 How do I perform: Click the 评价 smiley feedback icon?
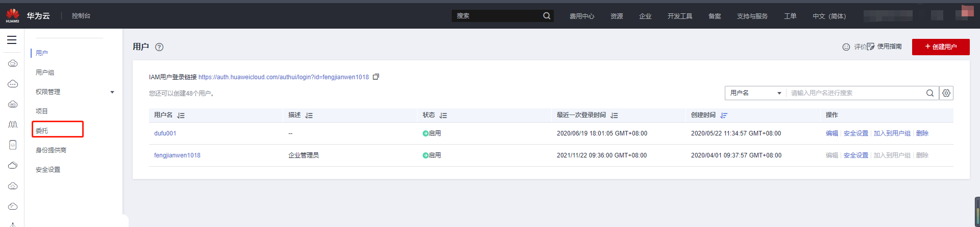pyautogui.click(x=846, y=47)
